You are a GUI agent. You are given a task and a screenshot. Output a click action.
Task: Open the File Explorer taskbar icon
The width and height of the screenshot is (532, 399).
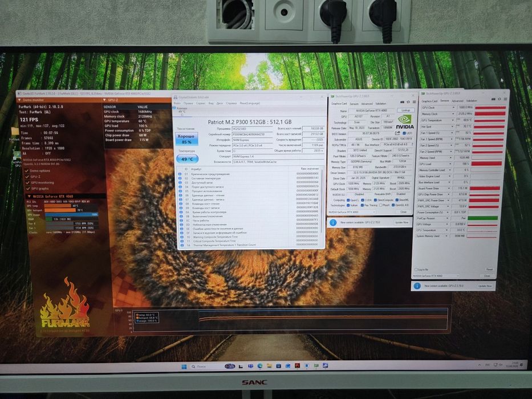pos(269,366)
